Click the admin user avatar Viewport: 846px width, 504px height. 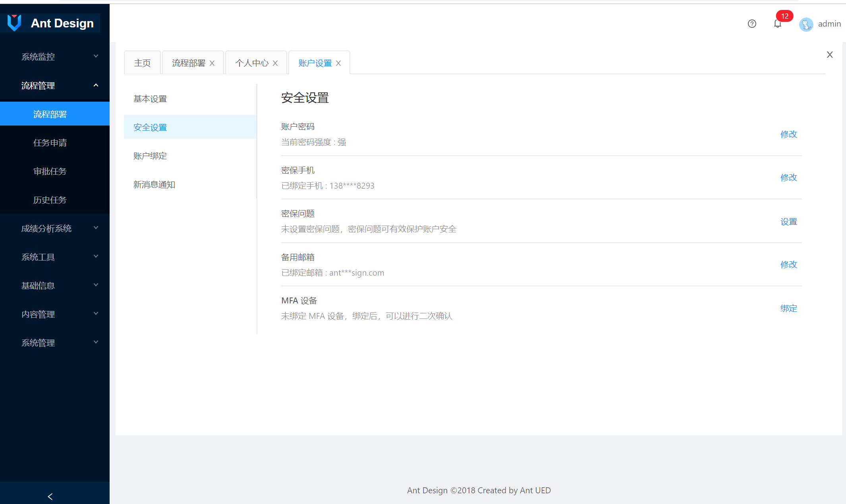click(x=806, y=25)
